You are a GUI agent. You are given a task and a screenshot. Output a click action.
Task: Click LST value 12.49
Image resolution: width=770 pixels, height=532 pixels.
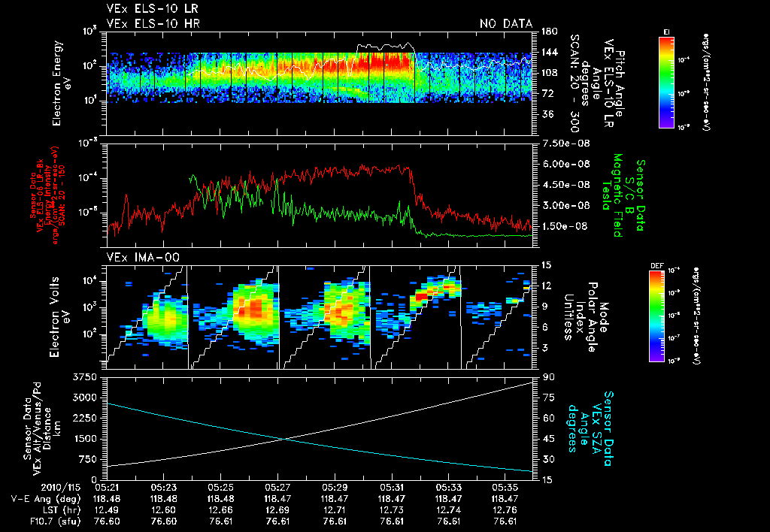coord(107,510)
